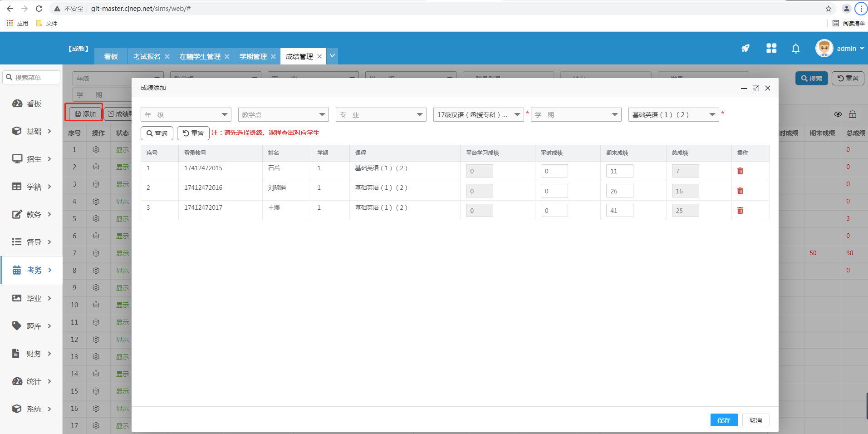Open the 财务 sidebar menu
The image size is (868, 434).
pyautogui.click(x=32, y=354)
